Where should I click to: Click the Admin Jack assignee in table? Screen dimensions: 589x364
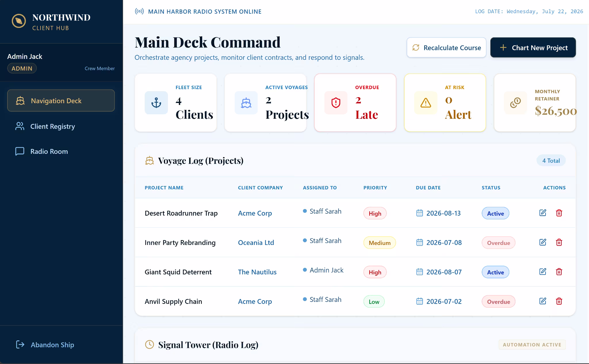coord(326,270)
